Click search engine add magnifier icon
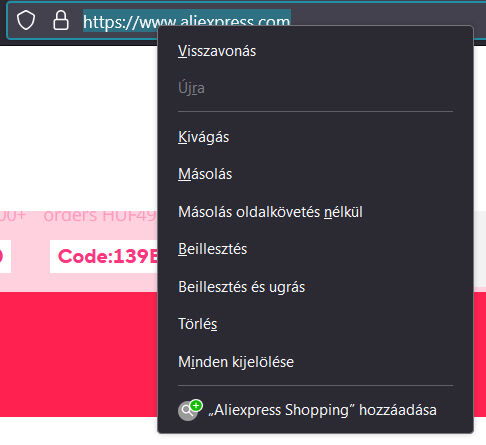The image size is (486, 445). pos(190,410)
